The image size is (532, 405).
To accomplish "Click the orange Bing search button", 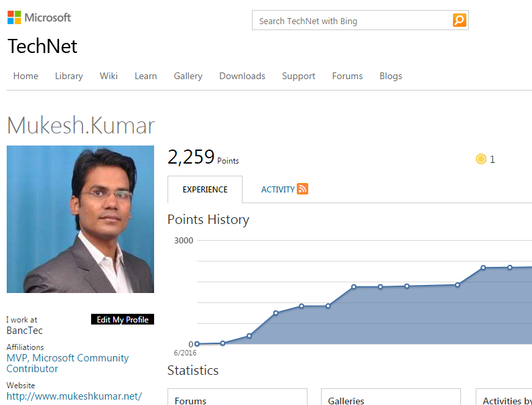I will tap(460, 20).
